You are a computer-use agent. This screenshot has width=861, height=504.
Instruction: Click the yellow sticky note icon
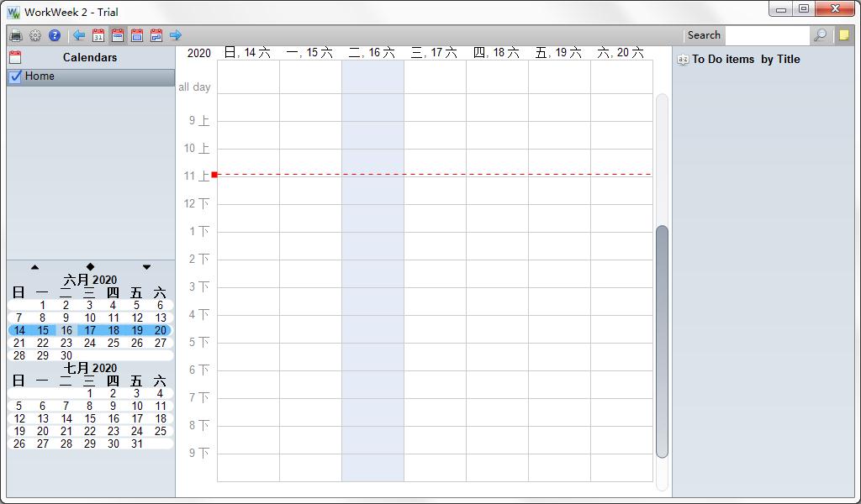pos(844,35)
